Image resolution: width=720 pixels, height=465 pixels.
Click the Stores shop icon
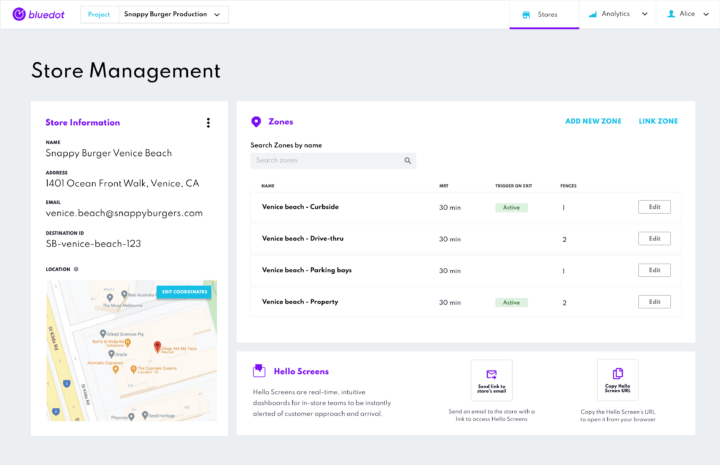point(526,15)
